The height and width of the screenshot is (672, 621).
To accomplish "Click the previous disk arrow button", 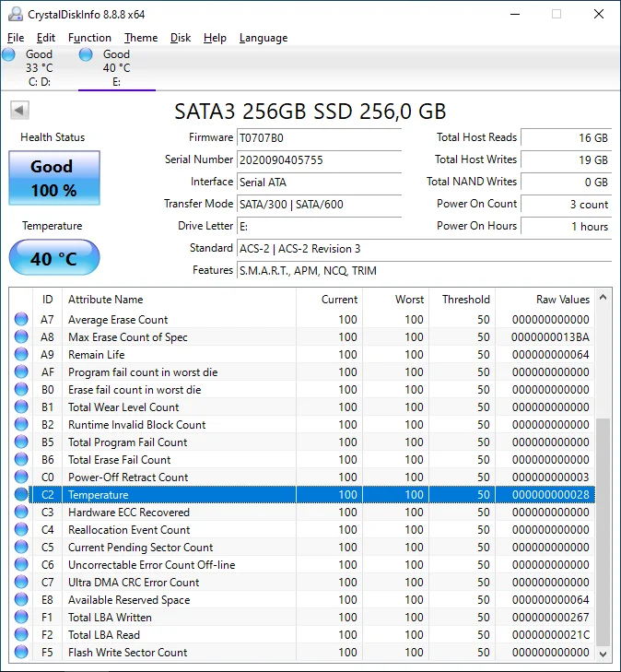I will [19, 110].
